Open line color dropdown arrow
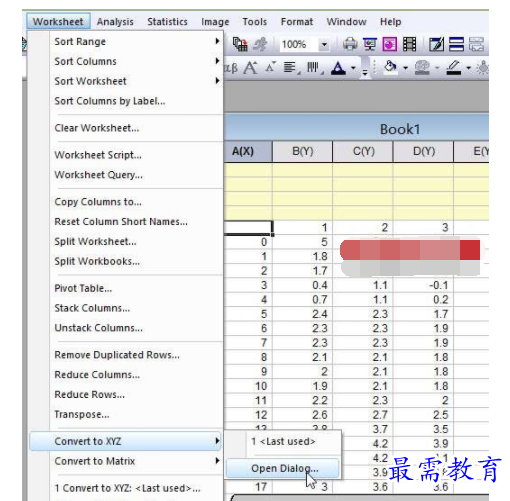 coord(469,68)
